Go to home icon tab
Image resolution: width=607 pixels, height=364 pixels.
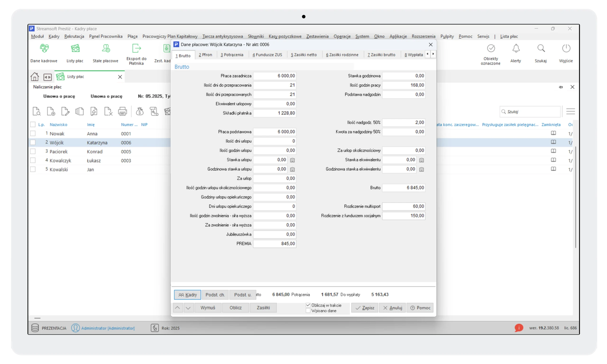[x=35, y=77]
